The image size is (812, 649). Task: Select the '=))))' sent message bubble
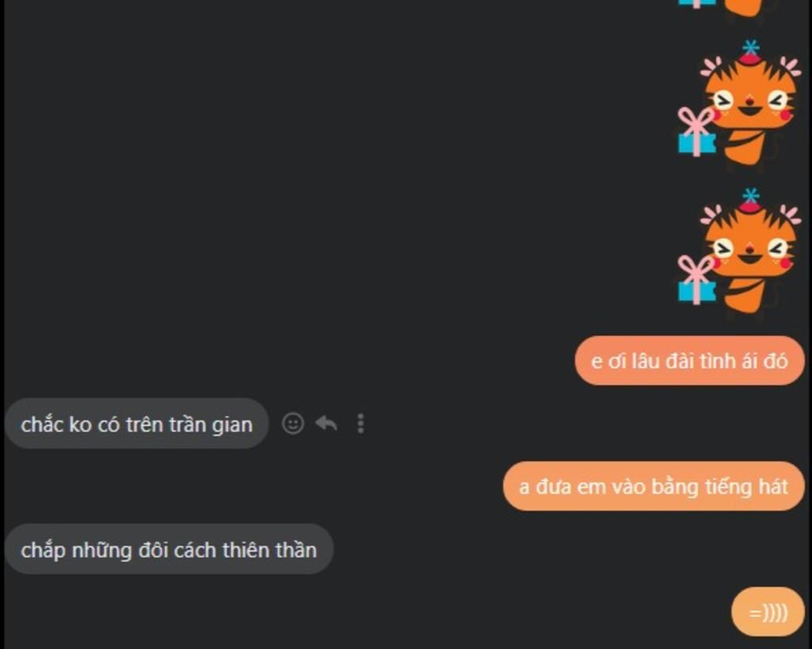click(768, 612)
